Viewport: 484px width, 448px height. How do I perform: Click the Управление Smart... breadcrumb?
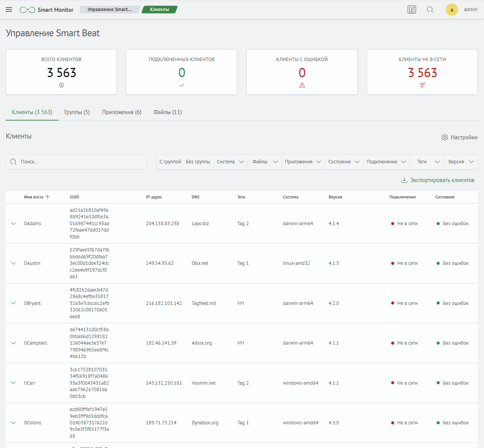[110, 10]
